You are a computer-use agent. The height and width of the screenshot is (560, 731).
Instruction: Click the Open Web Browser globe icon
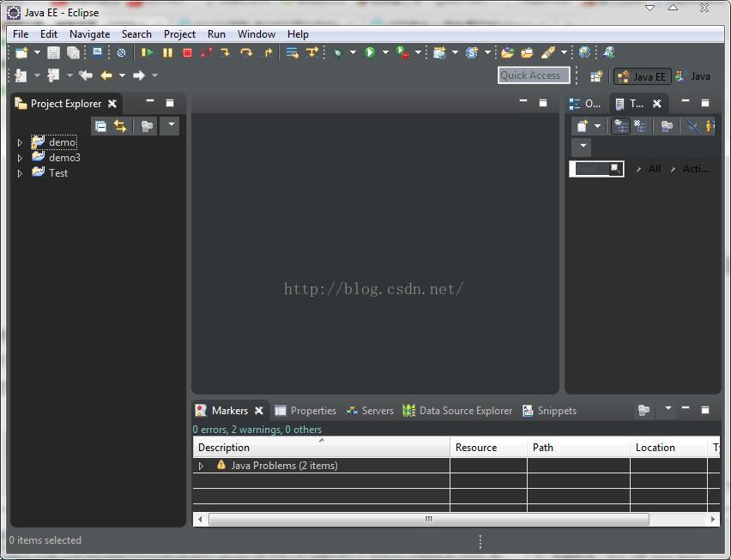584,52
